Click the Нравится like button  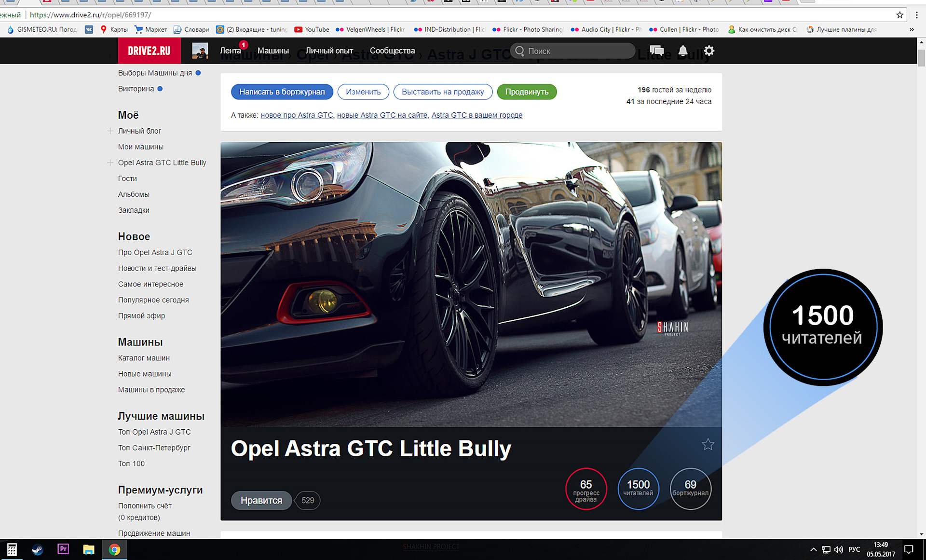click(x=261, y=500)
